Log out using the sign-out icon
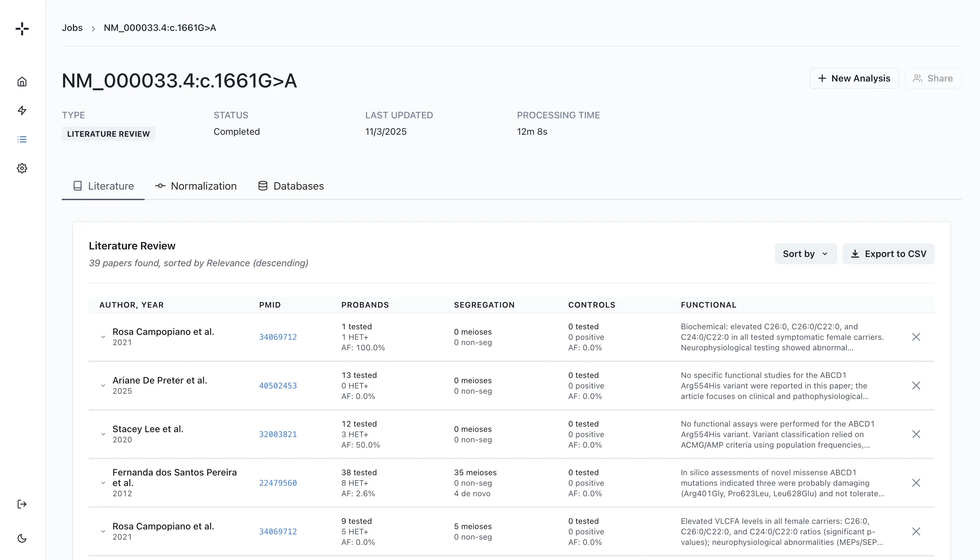The width and height of the screenshot is (980, 560). point(22,504)
